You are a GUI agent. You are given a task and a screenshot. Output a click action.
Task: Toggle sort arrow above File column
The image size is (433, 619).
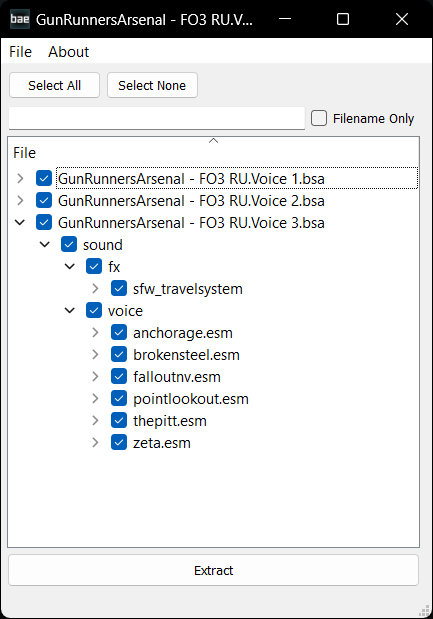point(214,141)
